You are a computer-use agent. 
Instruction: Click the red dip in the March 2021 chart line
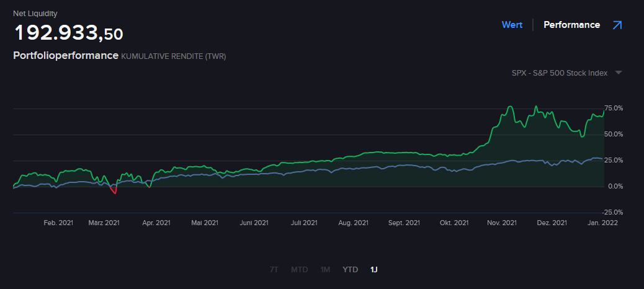(x=113, y=190)
